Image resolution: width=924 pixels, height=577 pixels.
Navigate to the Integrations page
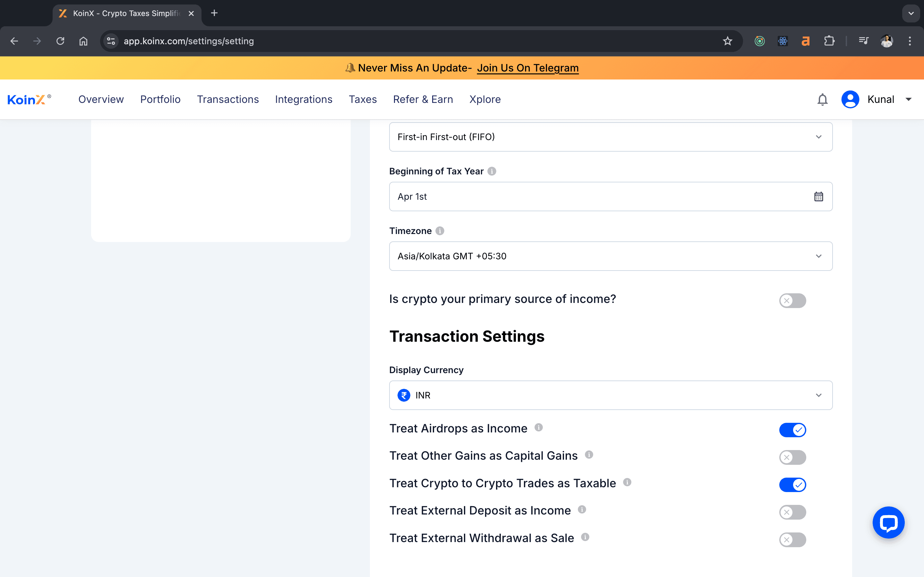[304, 99]
